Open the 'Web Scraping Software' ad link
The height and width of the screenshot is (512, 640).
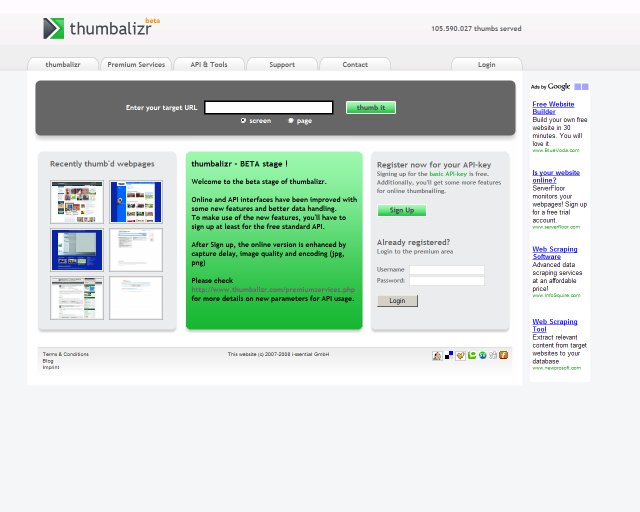click(x=555, y=253)
